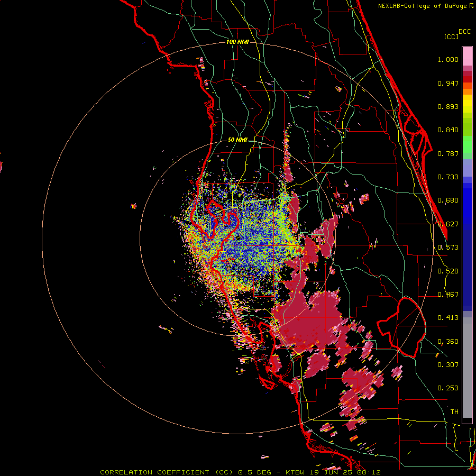This screenshot has width=476, height=476.
Task: Click the DCC label above color bar
Action: (x=465, y=32)
